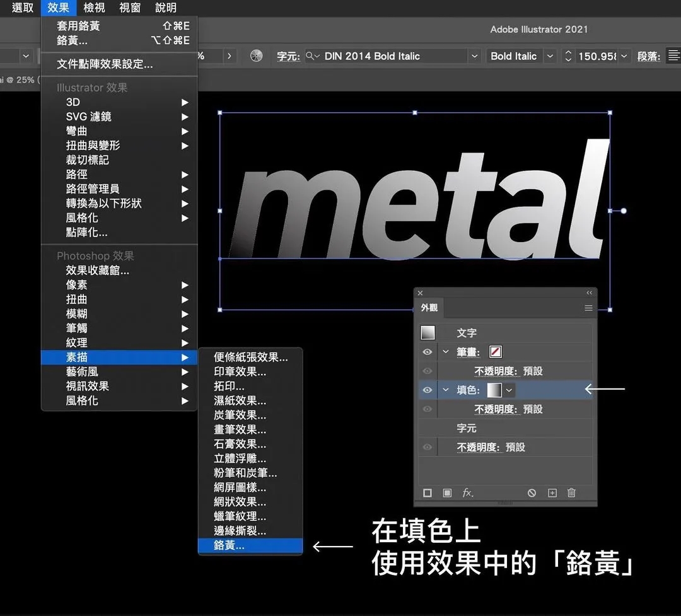Image resolution: width=681 pixels, height=616 pixels.
Task: Choose 裁切標記 menu item
Action: point(119,160)
